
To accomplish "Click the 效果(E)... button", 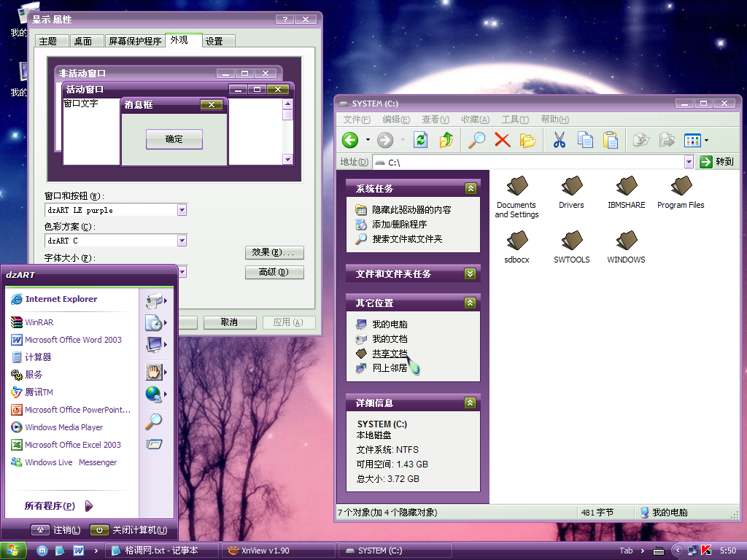I will 274,253.
